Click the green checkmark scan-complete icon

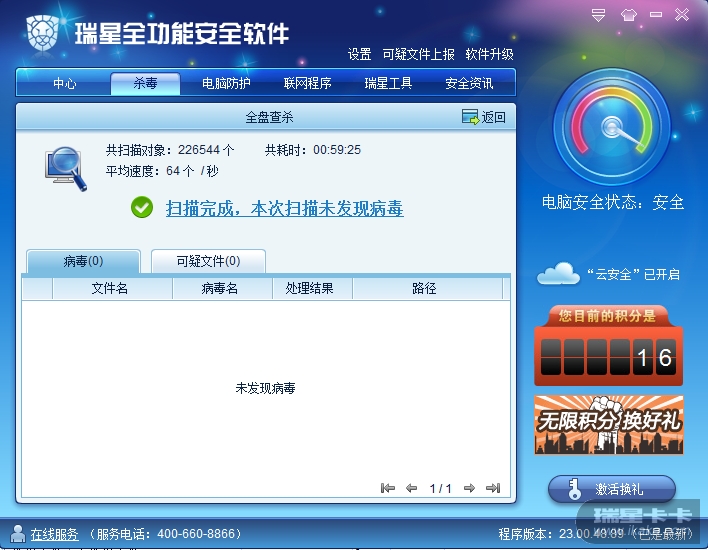[x=142, y=207]
